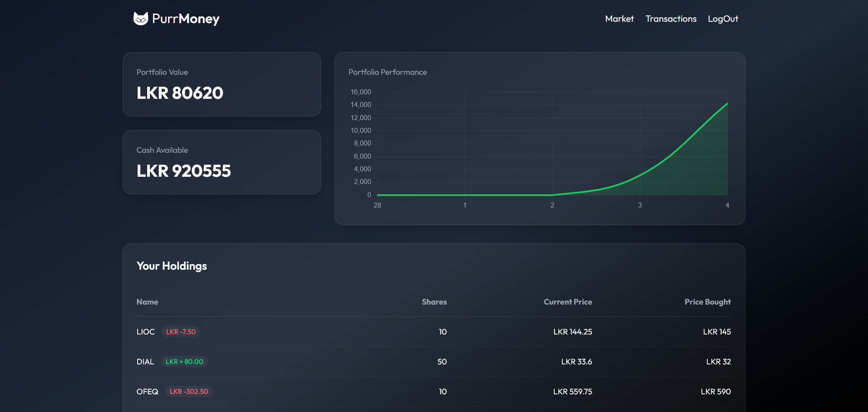Click DIAL current price LKR 33.6
The height and width of the screenshot is (412, 868).
576,362
